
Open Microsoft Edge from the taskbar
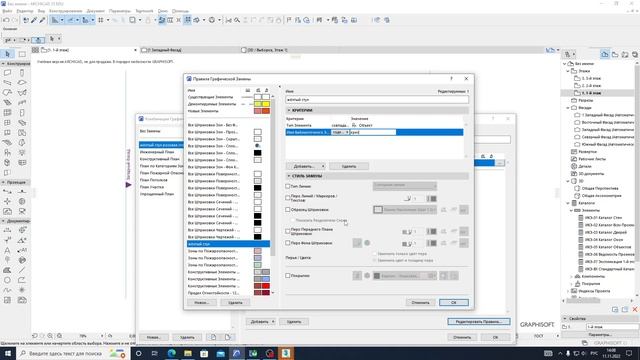(171, 353)
